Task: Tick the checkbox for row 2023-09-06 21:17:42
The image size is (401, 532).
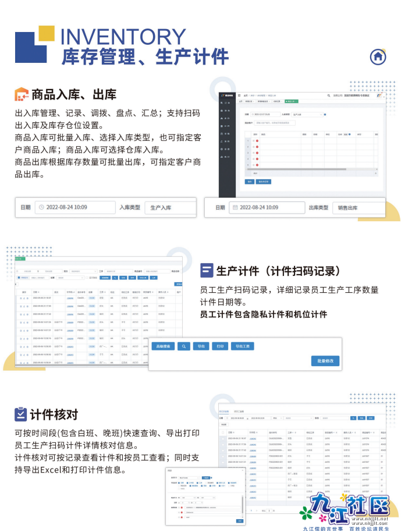Action: pyautogui.click(x=223, y=451)
